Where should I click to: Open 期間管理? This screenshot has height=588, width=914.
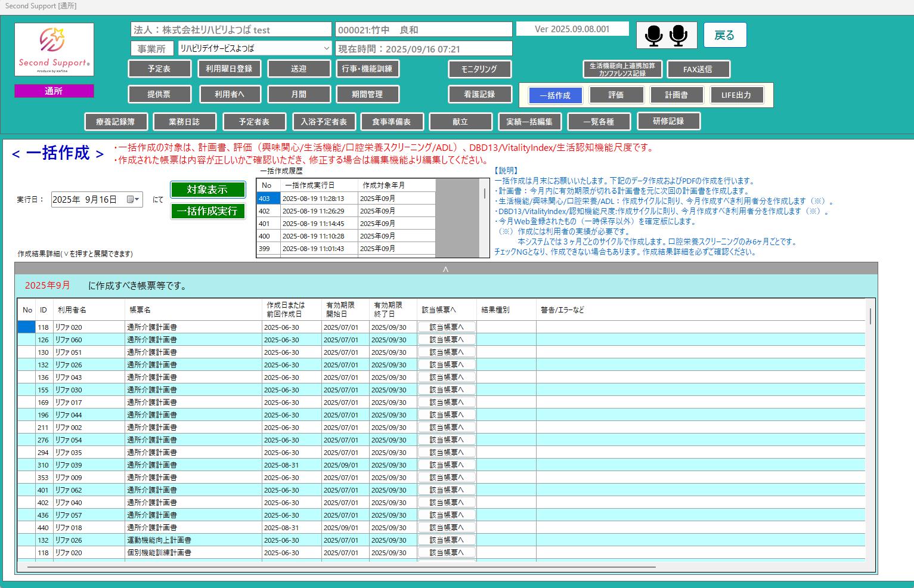[367, 94]
